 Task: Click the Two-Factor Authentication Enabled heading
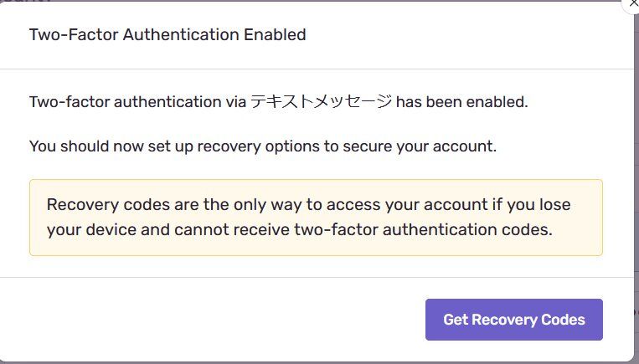[167, 35]
